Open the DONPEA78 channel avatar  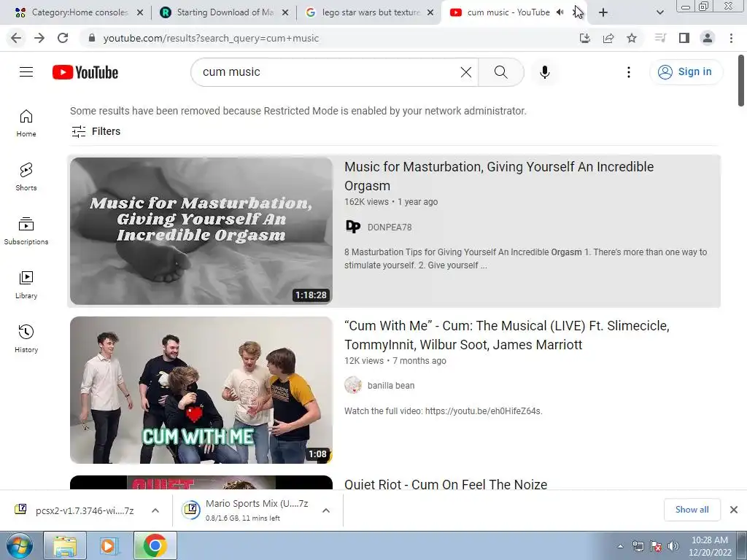[353, 227]
